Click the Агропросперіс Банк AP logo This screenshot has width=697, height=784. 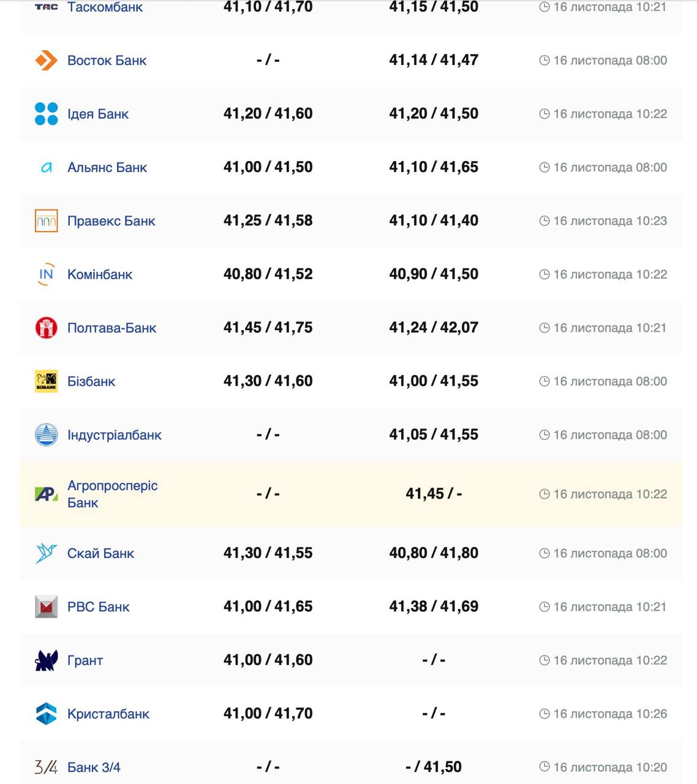pyautogui.click(x=46, y=494)
